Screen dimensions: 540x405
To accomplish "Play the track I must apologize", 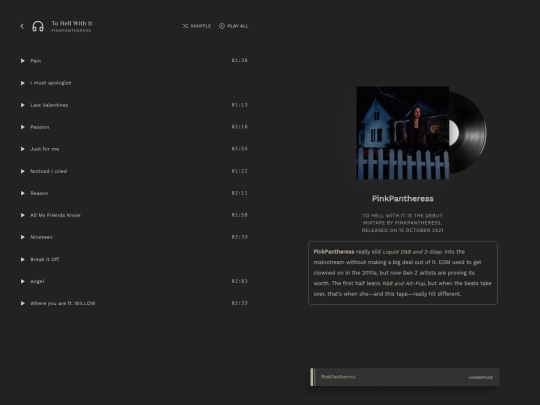I will [23, 83].
